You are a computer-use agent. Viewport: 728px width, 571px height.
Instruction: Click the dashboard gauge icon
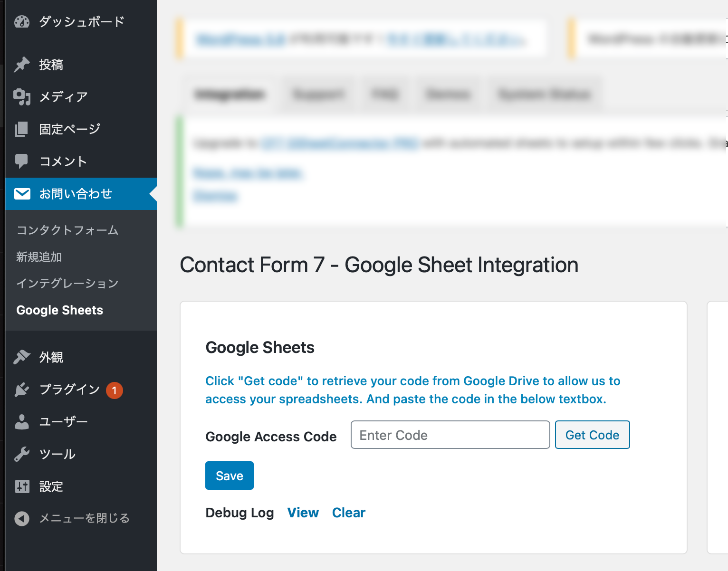22,22
